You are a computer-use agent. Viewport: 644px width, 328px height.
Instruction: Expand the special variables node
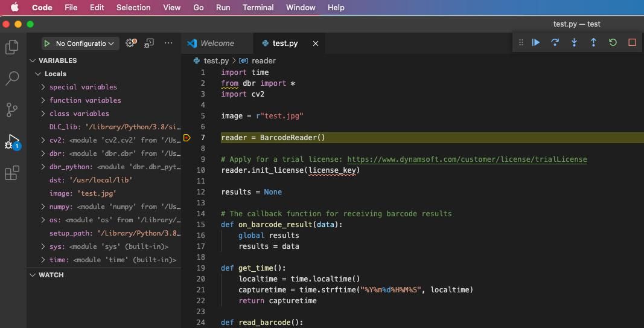(43, 87)
